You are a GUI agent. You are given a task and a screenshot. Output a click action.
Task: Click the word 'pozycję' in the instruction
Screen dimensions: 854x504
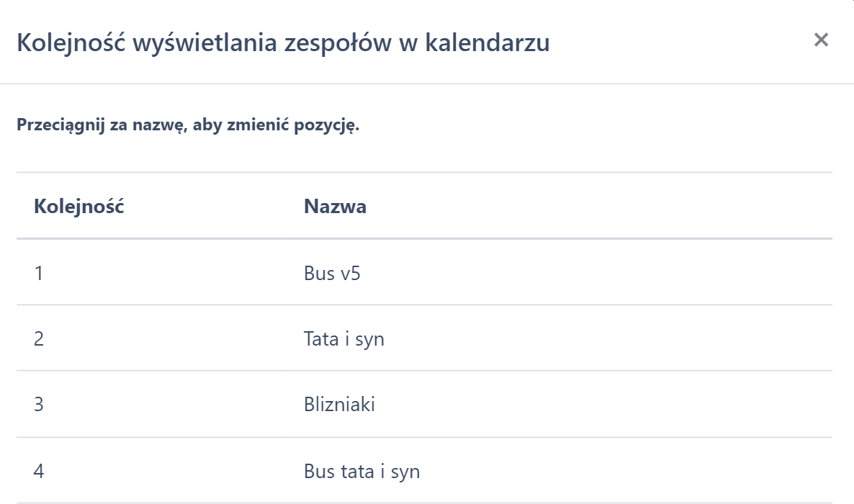[331, 126]
